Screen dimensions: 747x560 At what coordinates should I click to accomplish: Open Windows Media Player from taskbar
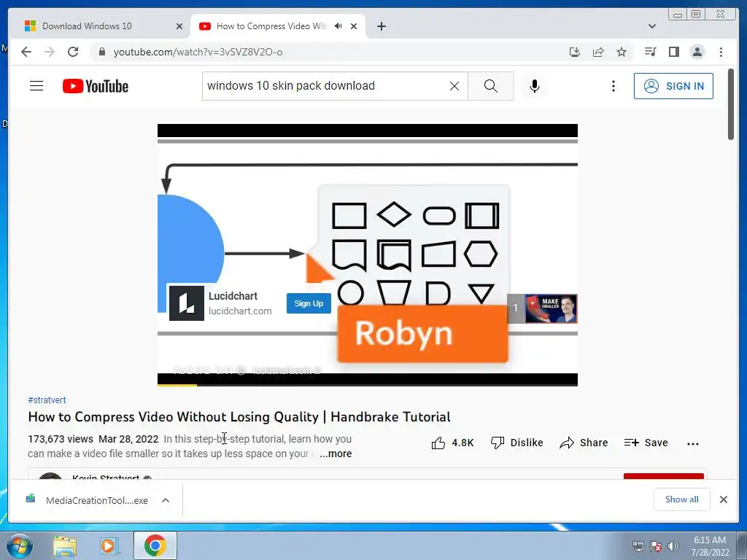[109, 546]
